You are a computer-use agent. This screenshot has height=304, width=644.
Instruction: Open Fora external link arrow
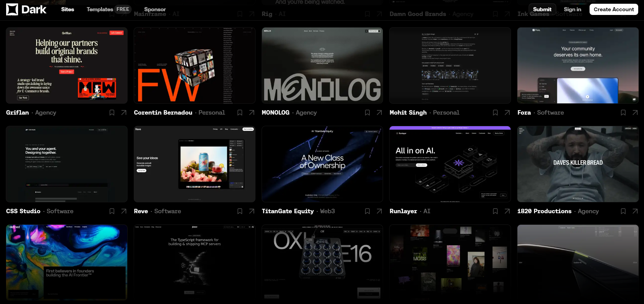coord(635,113)
